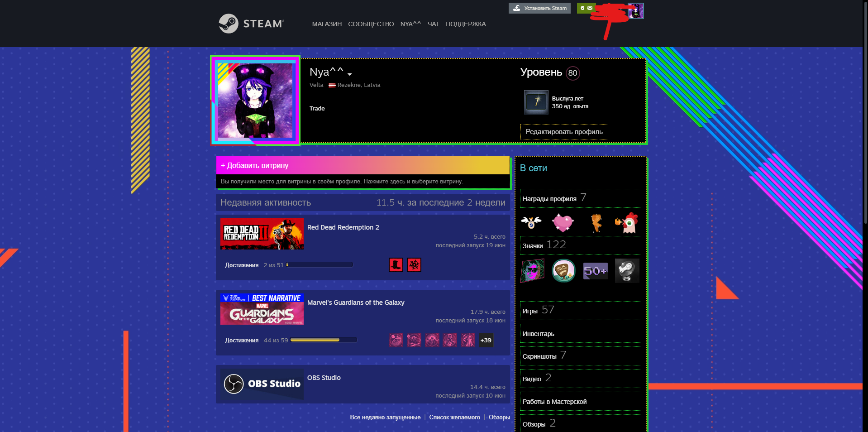The image size is (868, 432).
Task: Open the ПОДДЕРЖКА support menu
Action: pyautogui.click(x=466, y=24)
